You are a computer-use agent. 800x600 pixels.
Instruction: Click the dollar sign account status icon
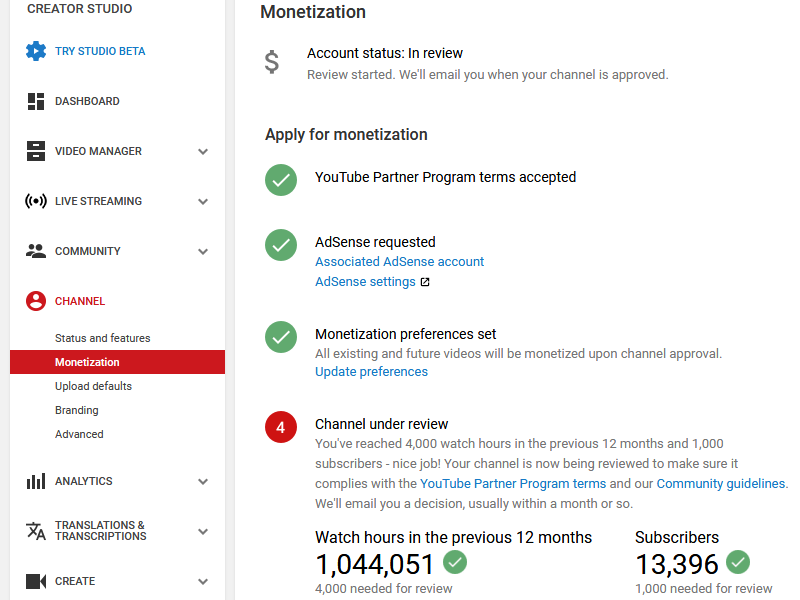click(x=272, y=62)
